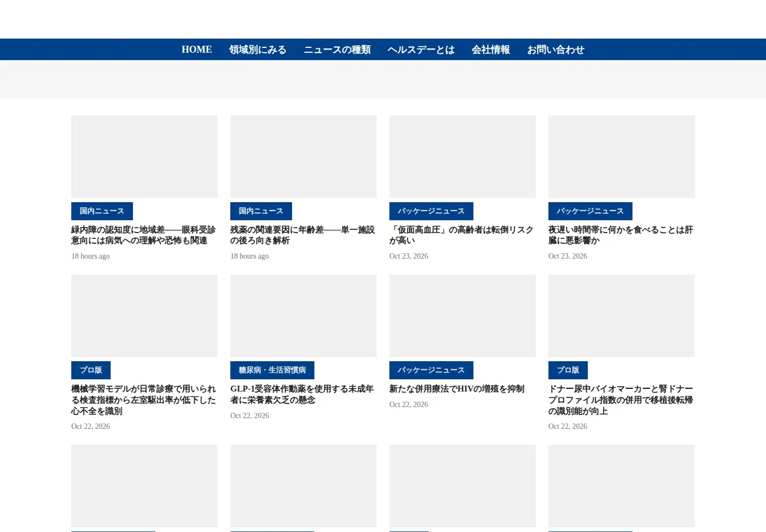
Task: Go to the HOME menu item
Action: point(197,49)
